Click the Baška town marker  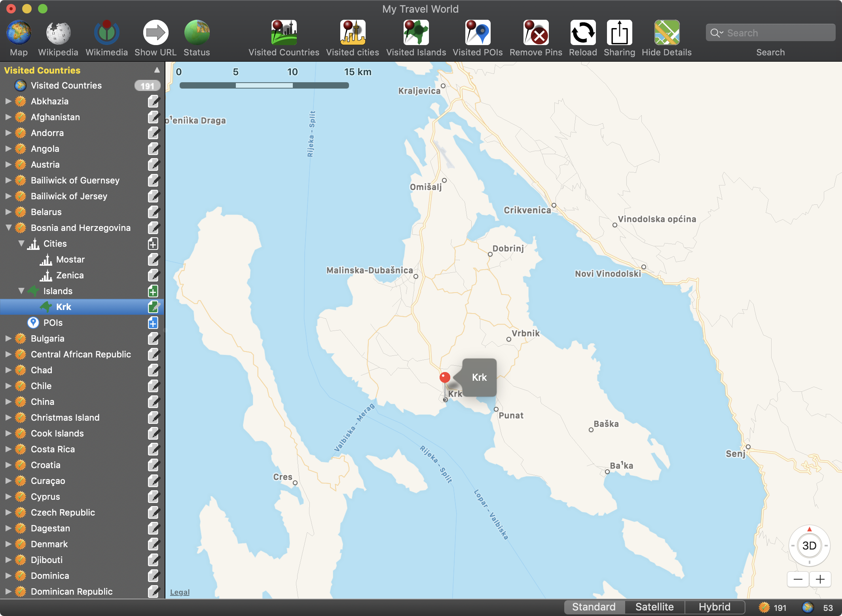tap(591, 430)
